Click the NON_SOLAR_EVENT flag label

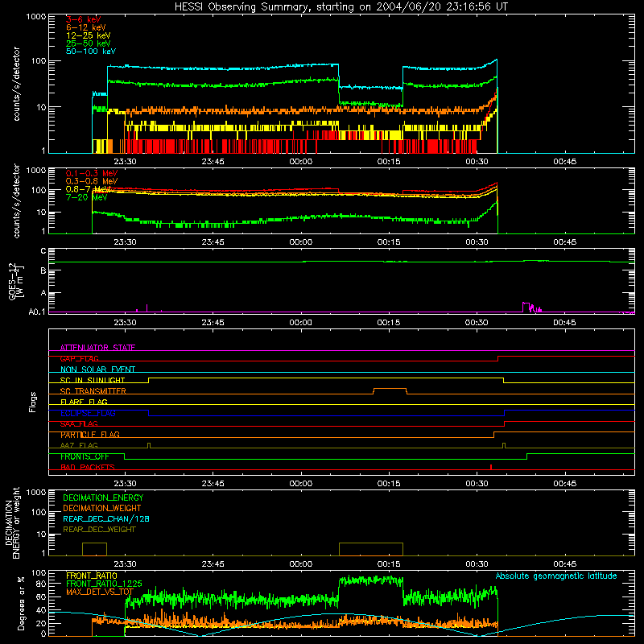[97, 369]
